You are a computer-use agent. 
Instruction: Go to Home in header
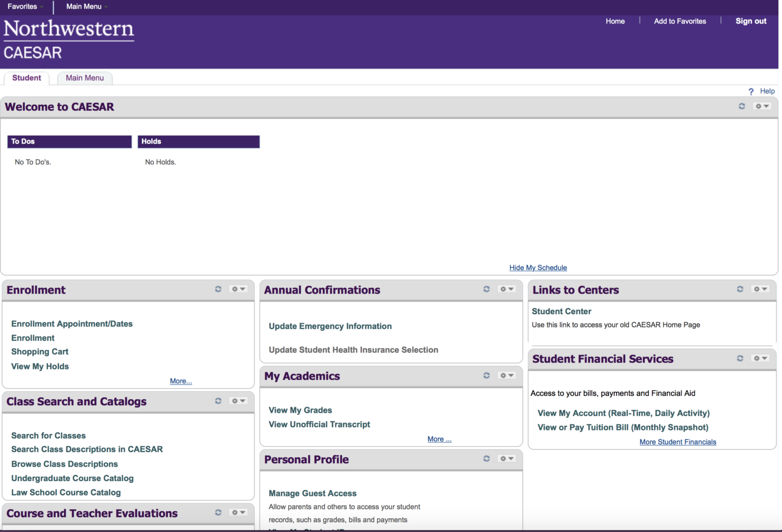(615, 21)
